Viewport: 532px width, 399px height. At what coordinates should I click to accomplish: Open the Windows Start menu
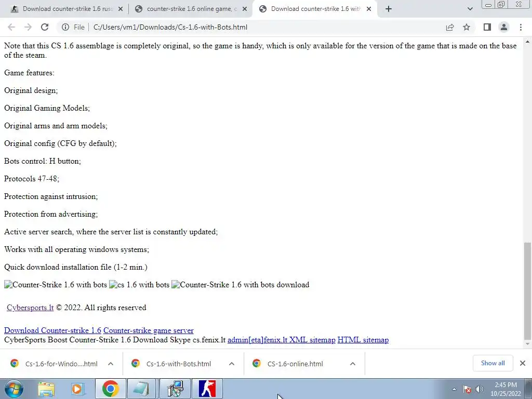13,389
